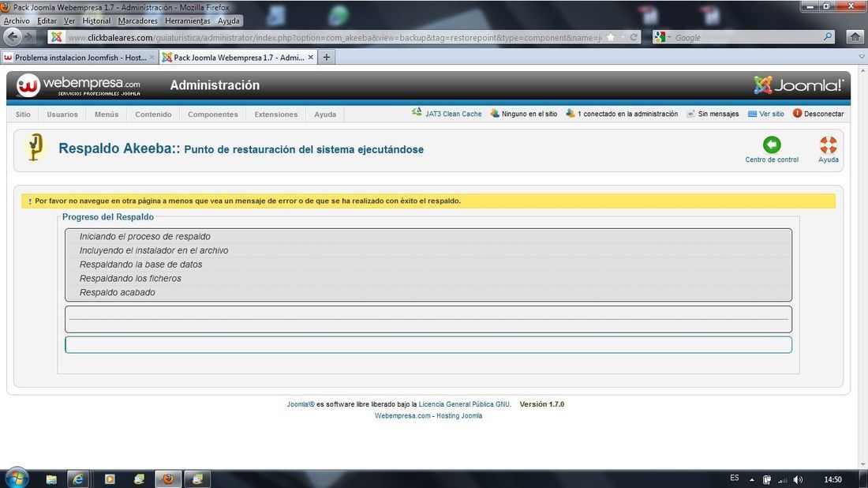Open the list all tabs dropdown arrow

862,57
